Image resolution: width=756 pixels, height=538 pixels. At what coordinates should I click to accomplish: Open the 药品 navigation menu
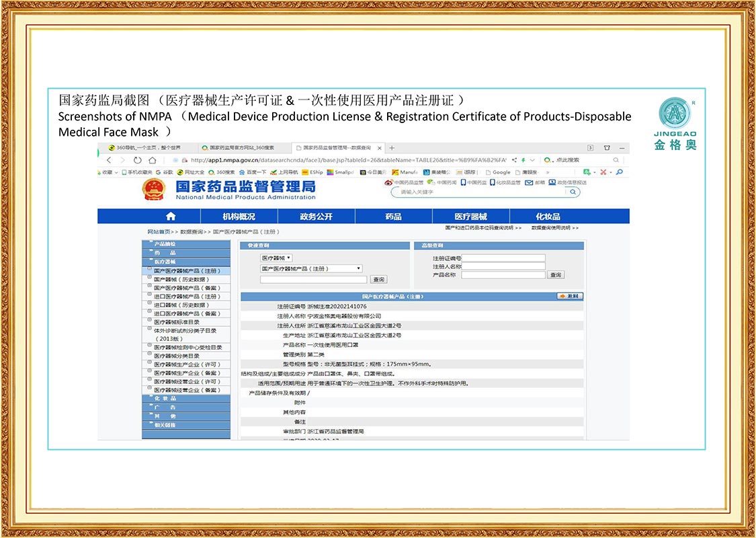pos(393,217)
